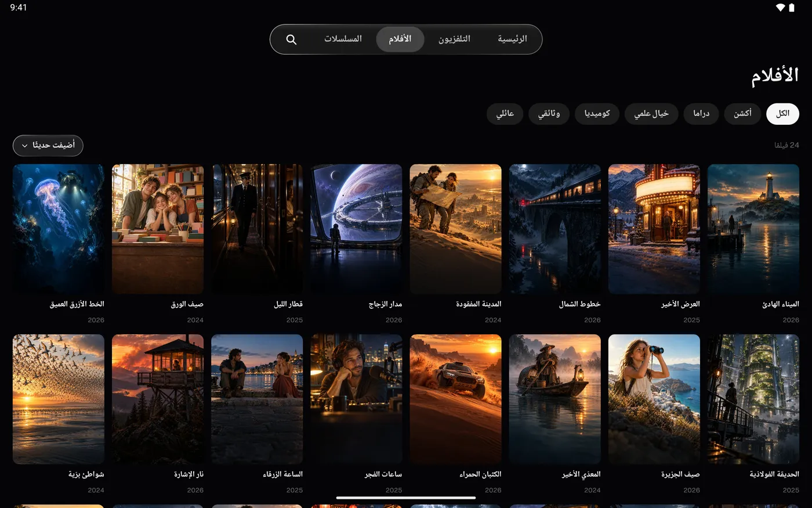Select the صيف الجزيرة binoculars poster

(654, 399)
